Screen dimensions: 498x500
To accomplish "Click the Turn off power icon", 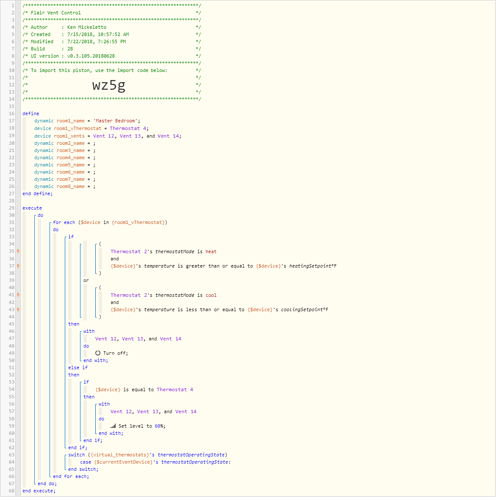I will coord(98,354).
